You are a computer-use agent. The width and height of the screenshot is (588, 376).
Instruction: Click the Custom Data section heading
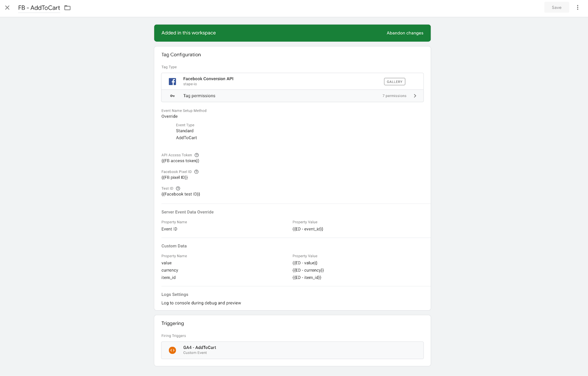click(x=174, y=246)
